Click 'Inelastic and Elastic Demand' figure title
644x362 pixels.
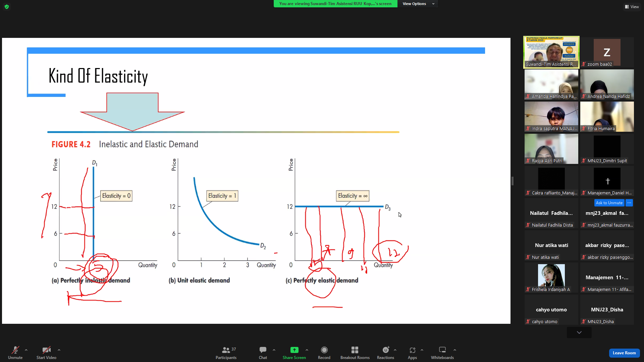coord(149,144)
